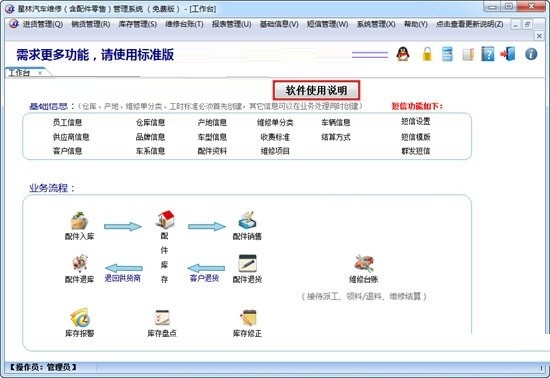Click the QQ penguin icon in toolbar
The image size is (550, 378).
tap(403, 54)
